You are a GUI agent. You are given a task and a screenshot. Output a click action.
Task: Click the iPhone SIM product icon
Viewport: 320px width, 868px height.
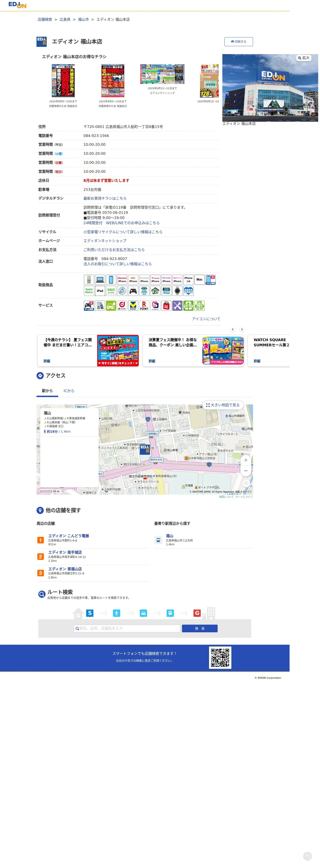coord(189,280)
